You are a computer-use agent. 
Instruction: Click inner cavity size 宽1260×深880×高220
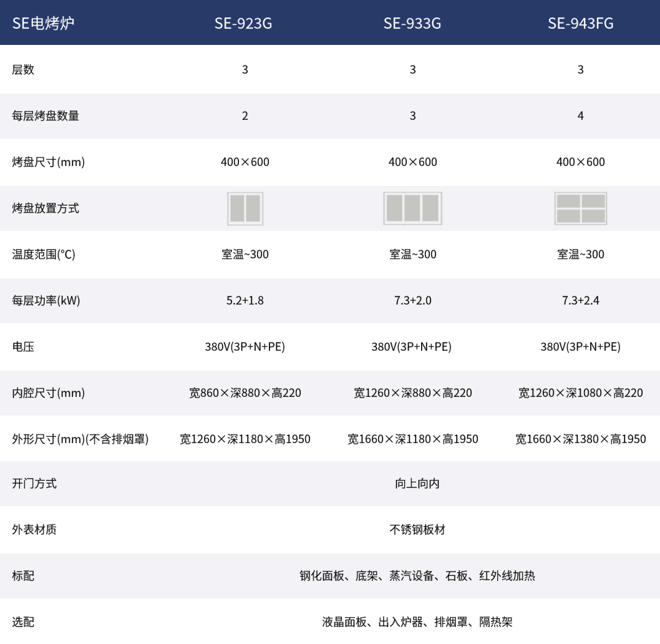coord(412,393)
